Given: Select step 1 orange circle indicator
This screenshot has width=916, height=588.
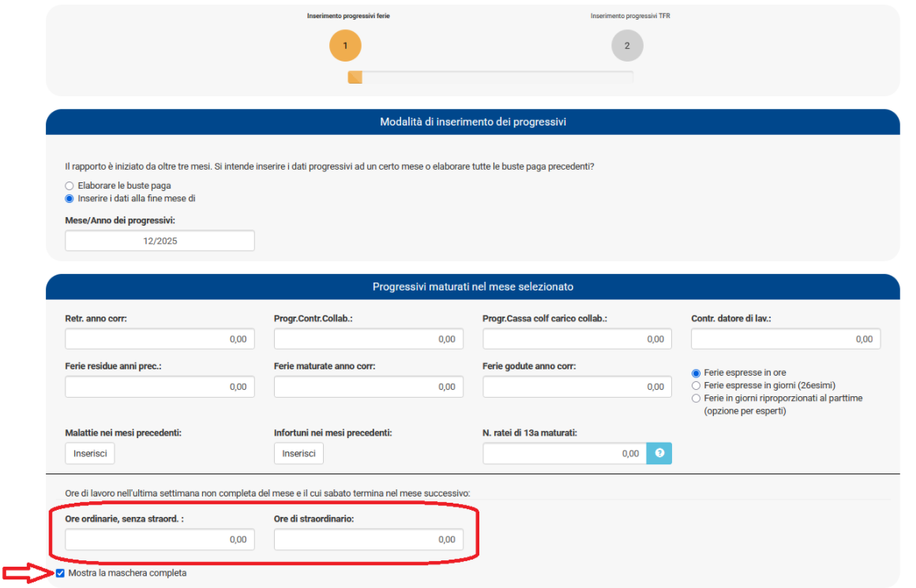Looking at the screenshot, I should click(345, 46).
